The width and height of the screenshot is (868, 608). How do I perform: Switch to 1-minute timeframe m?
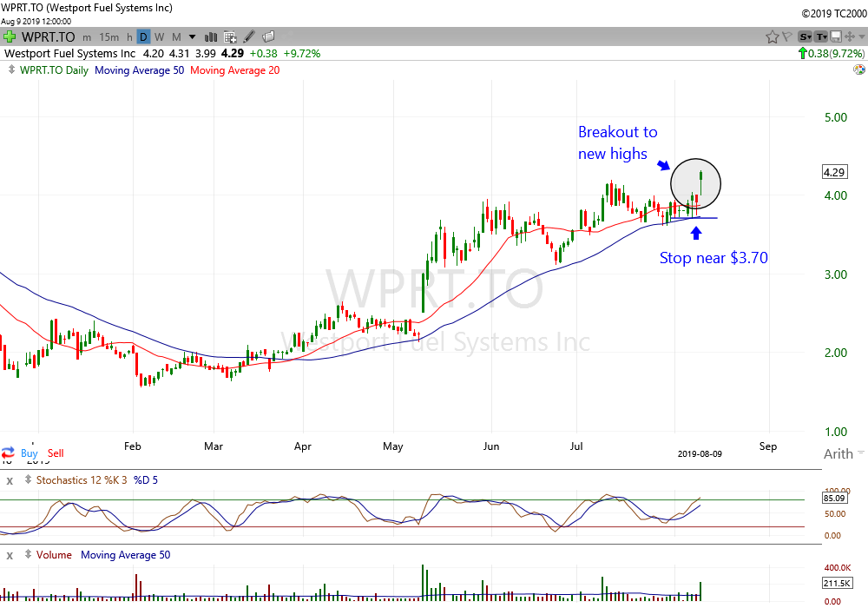click(x=87, y=37)
